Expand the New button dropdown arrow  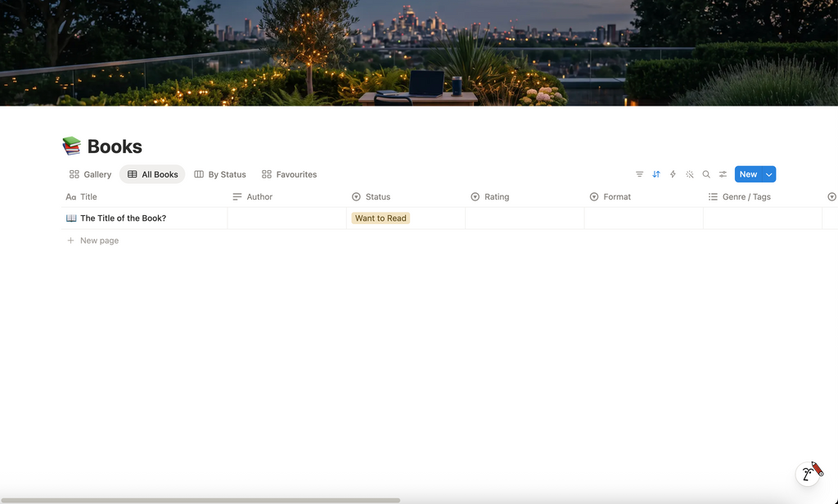tap(769, 174)
